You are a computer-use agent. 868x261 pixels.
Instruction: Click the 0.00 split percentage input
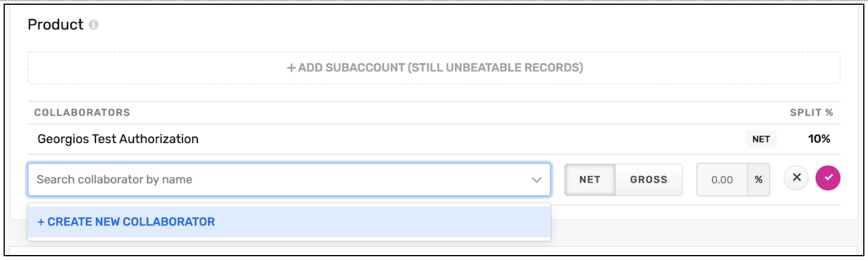722,179
